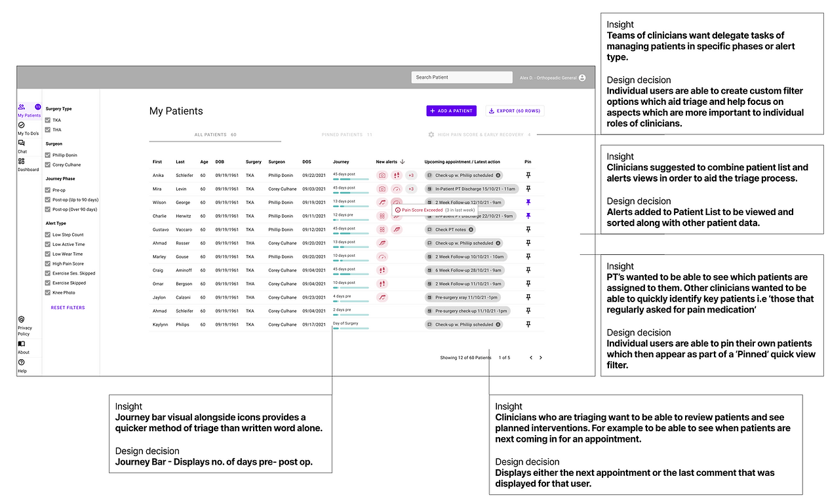Toggle the Low Active Time checkbox
This screenshot has width=828, height=504.
(48, 244)
